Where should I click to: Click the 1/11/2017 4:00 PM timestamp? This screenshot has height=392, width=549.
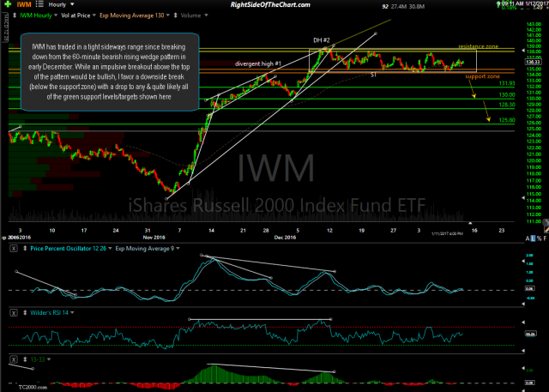click(447, 233)
